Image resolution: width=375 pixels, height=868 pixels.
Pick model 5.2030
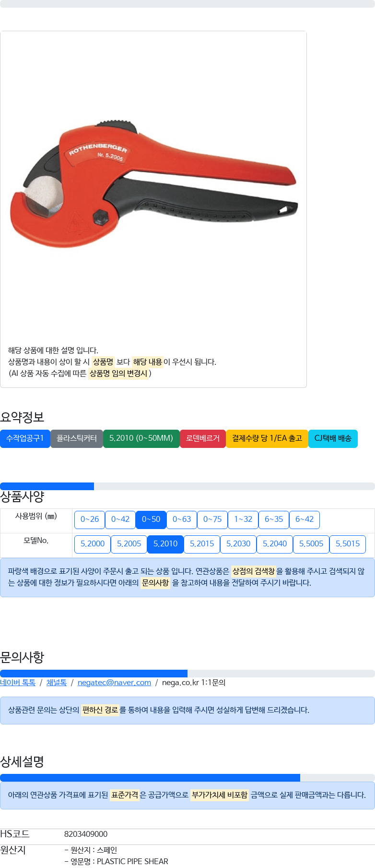click(238, 544)
